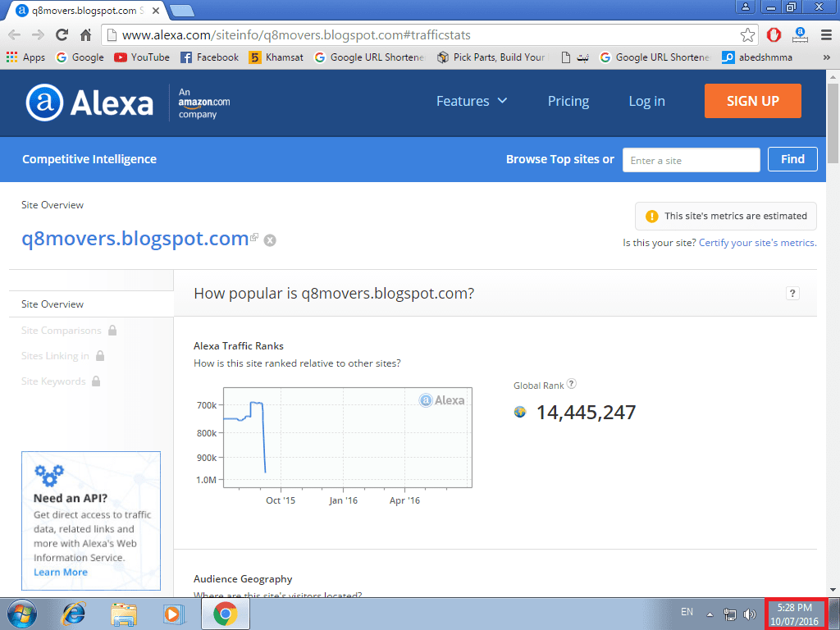Open the abedshmma bookmark
Viewport: 840px width, 630px height.
click(757, 57)
